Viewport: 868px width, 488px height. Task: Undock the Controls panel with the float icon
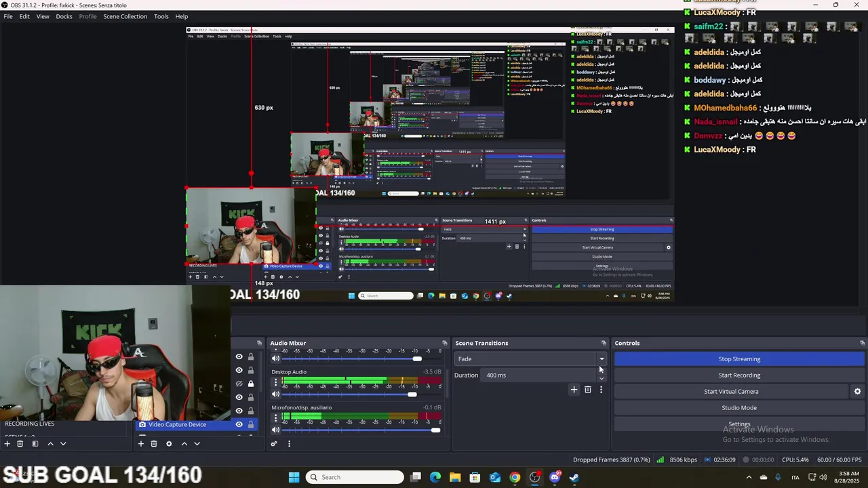pos(862,343)
